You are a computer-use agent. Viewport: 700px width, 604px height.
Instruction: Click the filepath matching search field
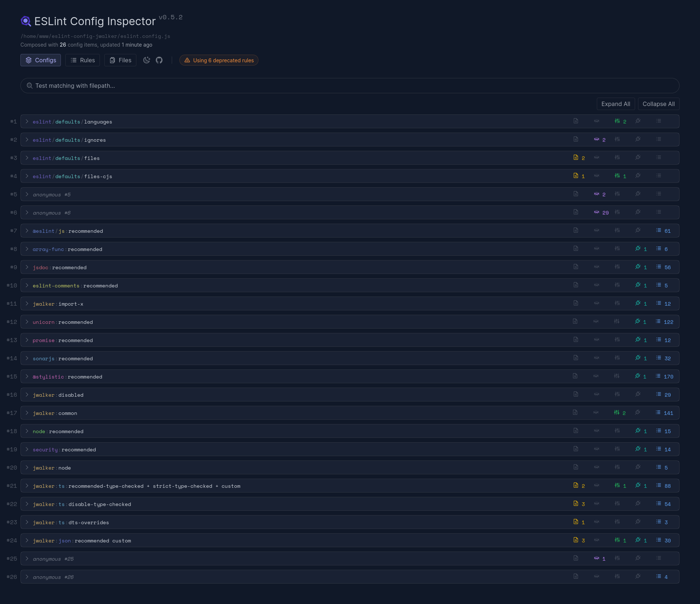click(x=349, y=86)
